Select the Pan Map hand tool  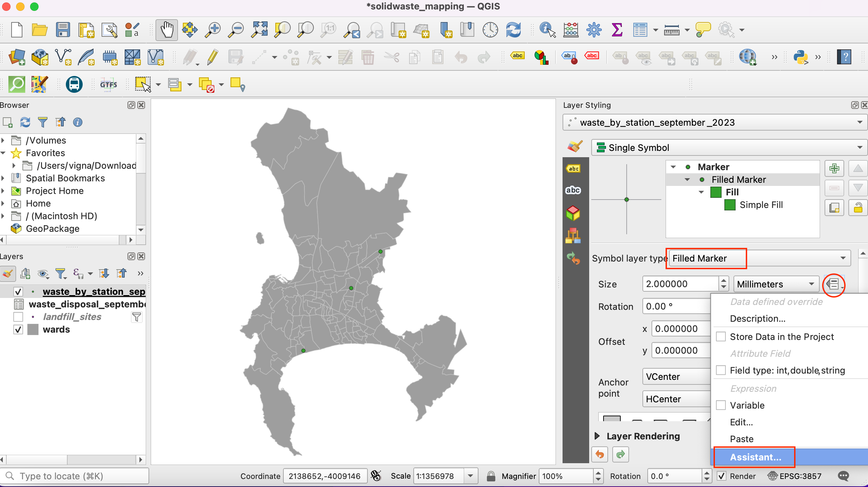[x=167, y=30]
